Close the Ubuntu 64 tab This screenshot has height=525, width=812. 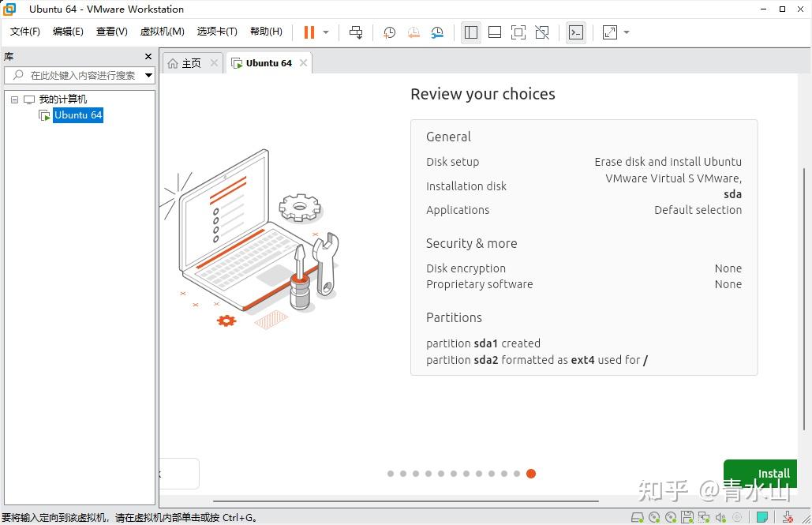pos(304,62)
